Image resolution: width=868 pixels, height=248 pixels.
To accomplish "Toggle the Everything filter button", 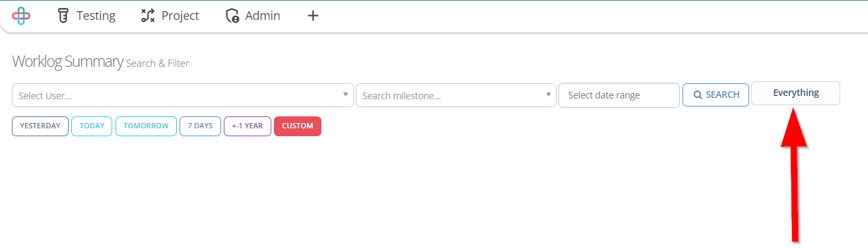I will [796, 93].
